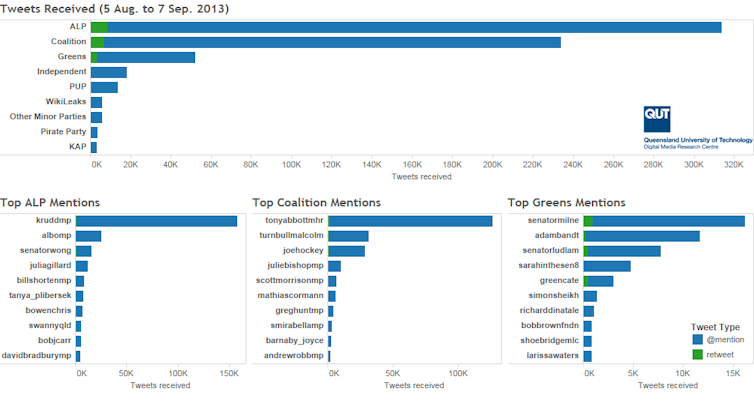The image size is (754, 401).
Task: Click the 'swannyqld' label
Action: pos(50,325)
